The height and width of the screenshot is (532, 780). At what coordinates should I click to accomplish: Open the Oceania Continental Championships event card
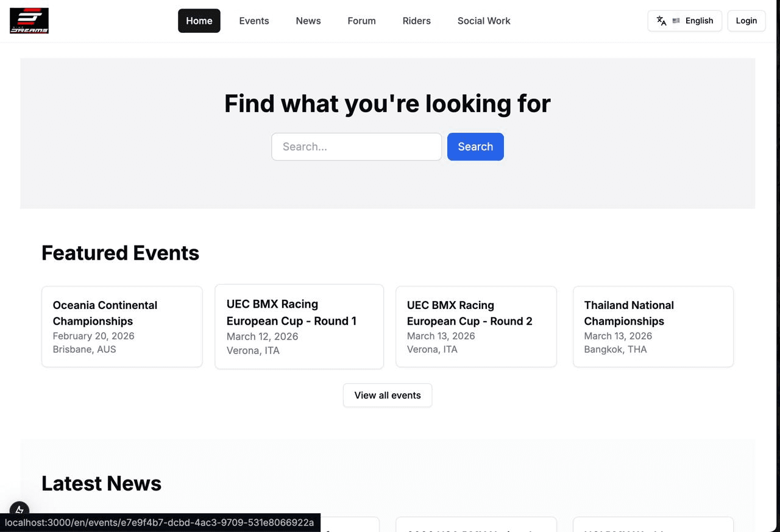pos(122,327)
